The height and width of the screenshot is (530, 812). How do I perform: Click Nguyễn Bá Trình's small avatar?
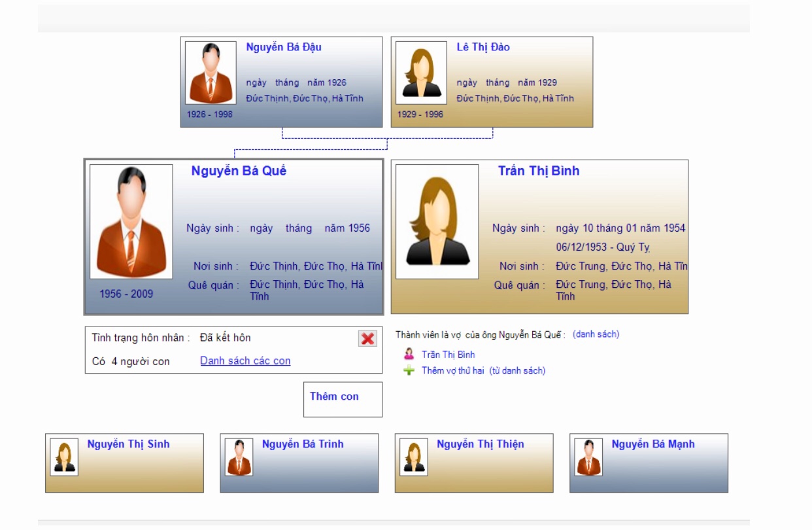coord(239,457)
